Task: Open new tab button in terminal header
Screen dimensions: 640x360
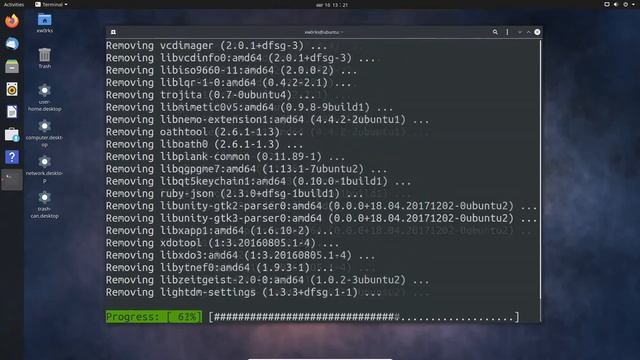Action: 113,32
